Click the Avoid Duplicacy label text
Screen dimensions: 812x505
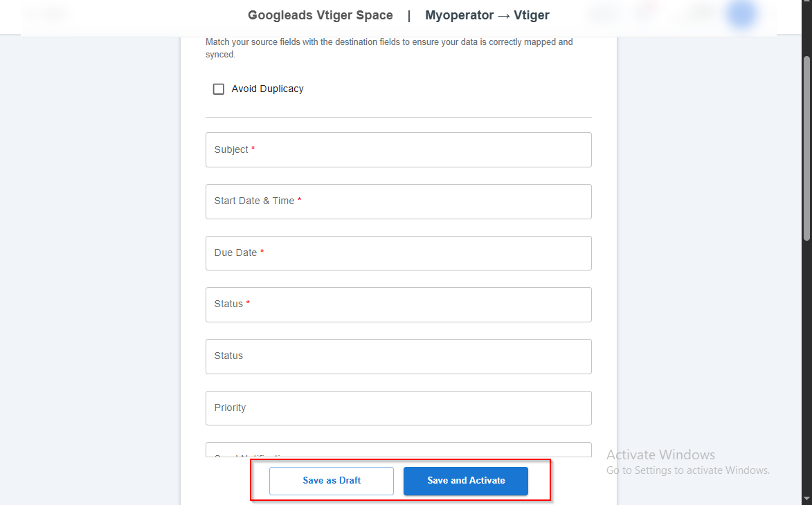(x=267, y=89)
